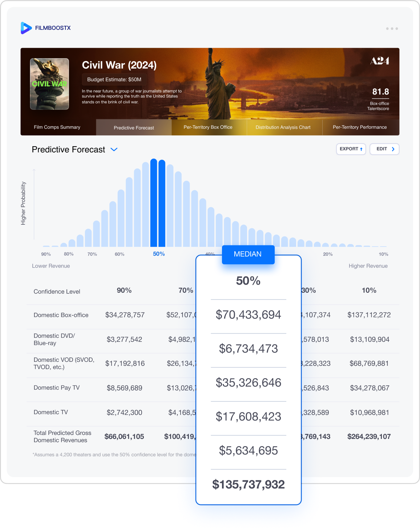This screenshot has height=532, width=420.
Task: Select the 90% axis label on chart
Action: pyautogui.click(x=46, y=254)
